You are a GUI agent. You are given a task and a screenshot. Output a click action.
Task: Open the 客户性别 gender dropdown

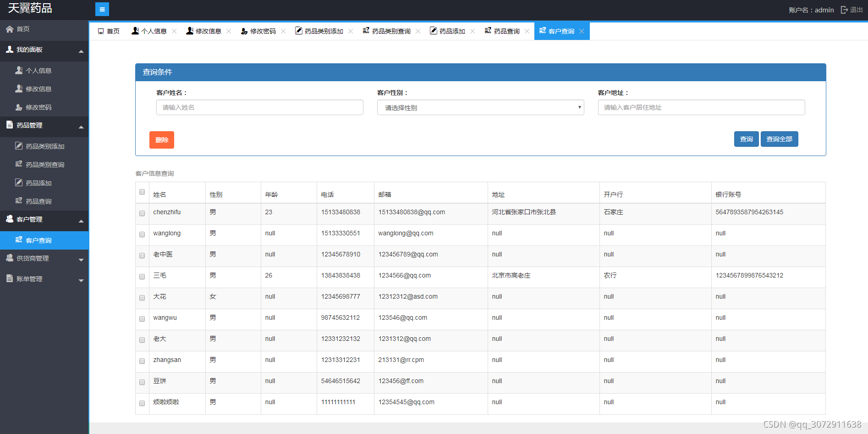coord(480,107)
